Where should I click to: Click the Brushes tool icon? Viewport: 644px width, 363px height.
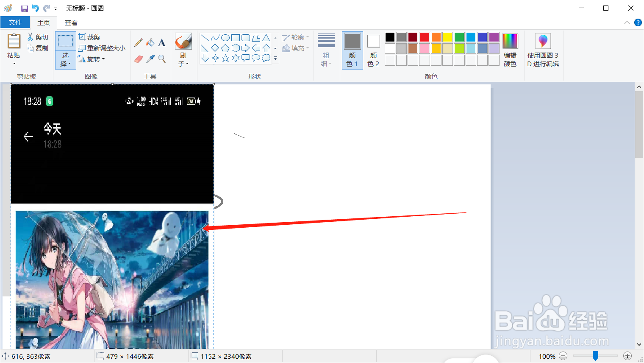pyautogui.click(x=183, y=42)
